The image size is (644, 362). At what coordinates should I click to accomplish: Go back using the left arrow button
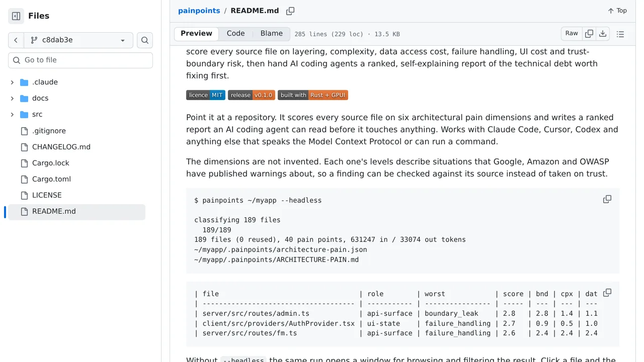click(x=16, y=40)
